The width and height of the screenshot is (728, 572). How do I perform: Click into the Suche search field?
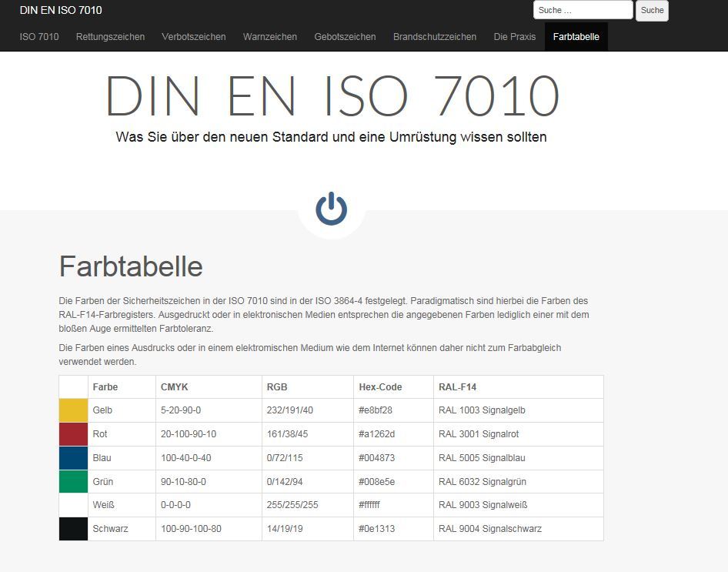pyautogui.click(x=583, y=10)
